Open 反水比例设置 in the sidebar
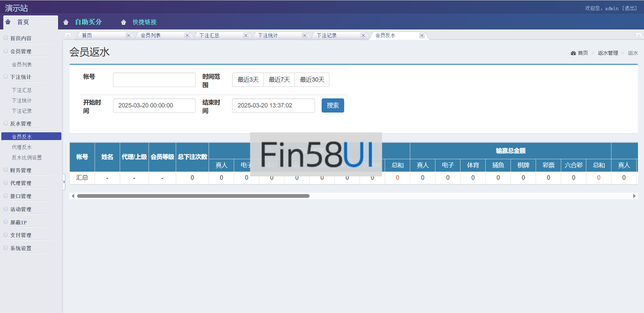 coord(27,158)
